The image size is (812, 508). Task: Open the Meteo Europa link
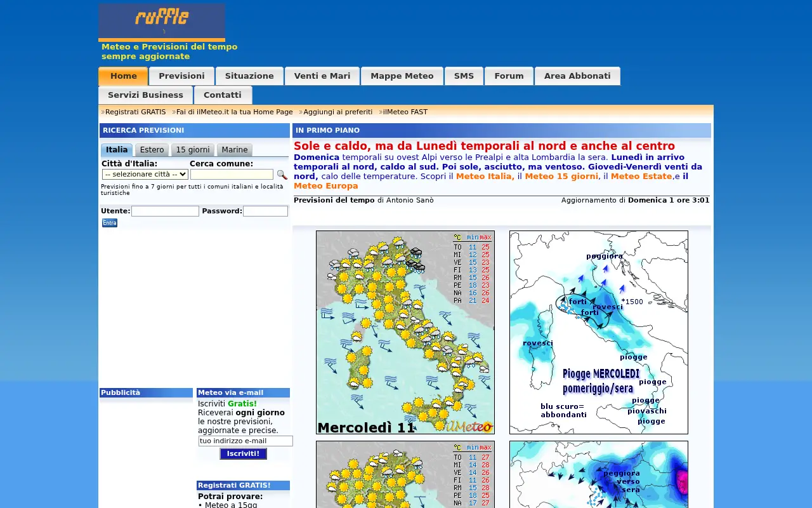(326, 186)
